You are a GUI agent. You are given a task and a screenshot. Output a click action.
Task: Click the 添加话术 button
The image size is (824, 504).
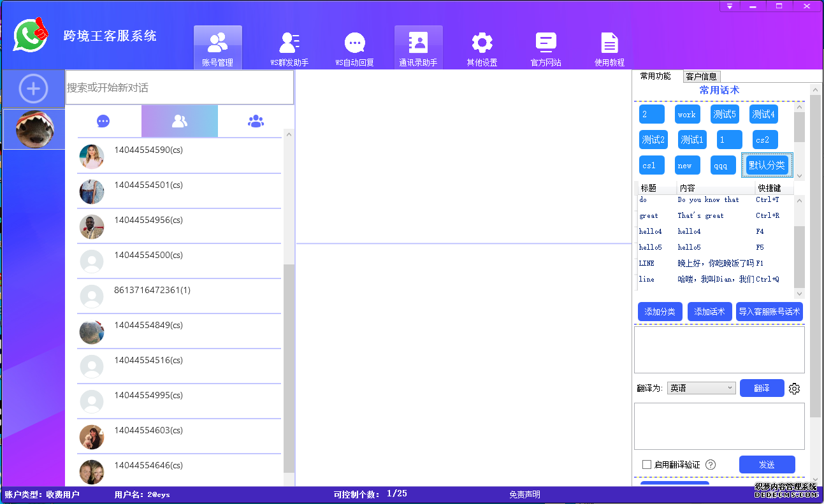[x=709, y=312]
